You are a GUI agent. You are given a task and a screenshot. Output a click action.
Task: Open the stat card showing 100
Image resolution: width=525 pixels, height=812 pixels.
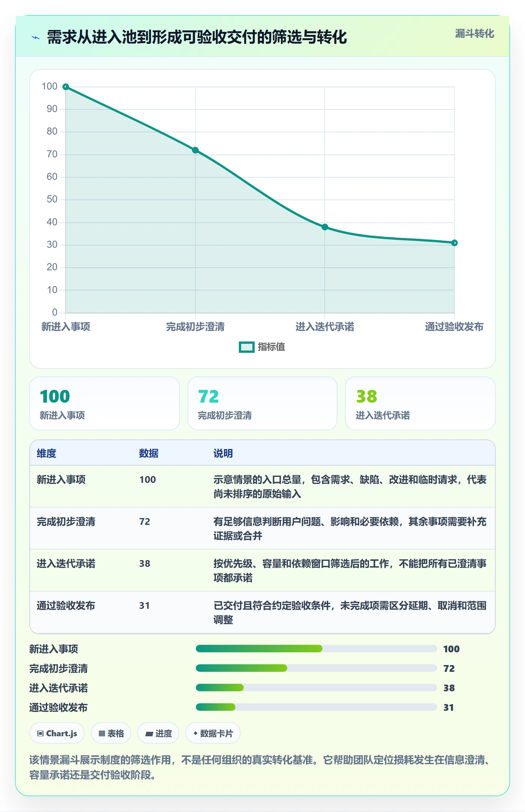coord(105,403)
